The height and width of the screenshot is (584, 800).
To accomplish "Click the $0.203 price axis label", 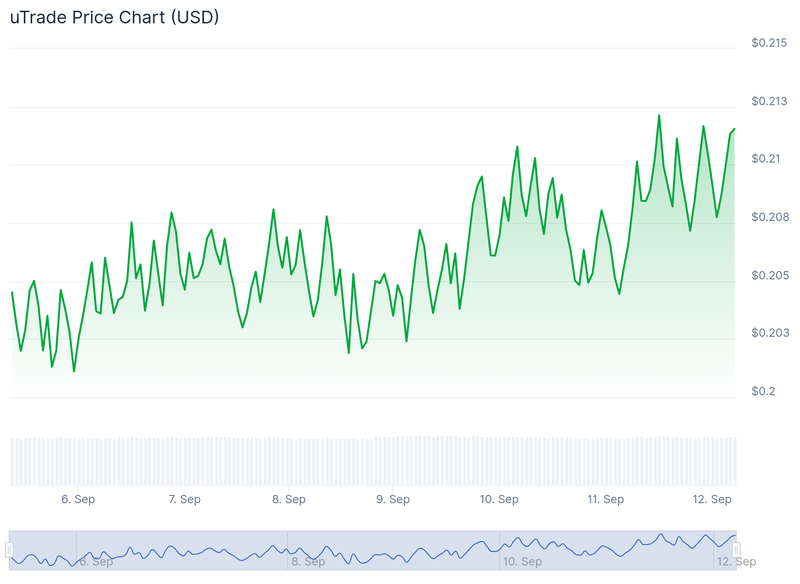I will pos(769,333).
